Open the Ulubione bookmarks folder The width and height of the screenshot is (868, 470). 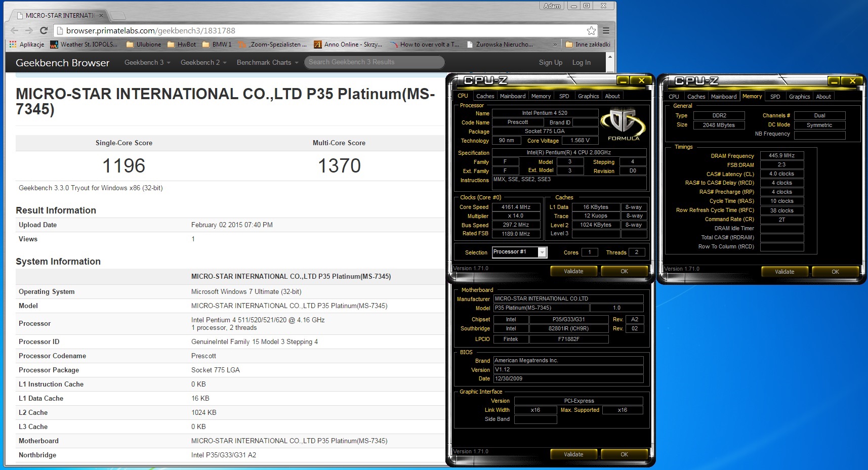(144, 45)
